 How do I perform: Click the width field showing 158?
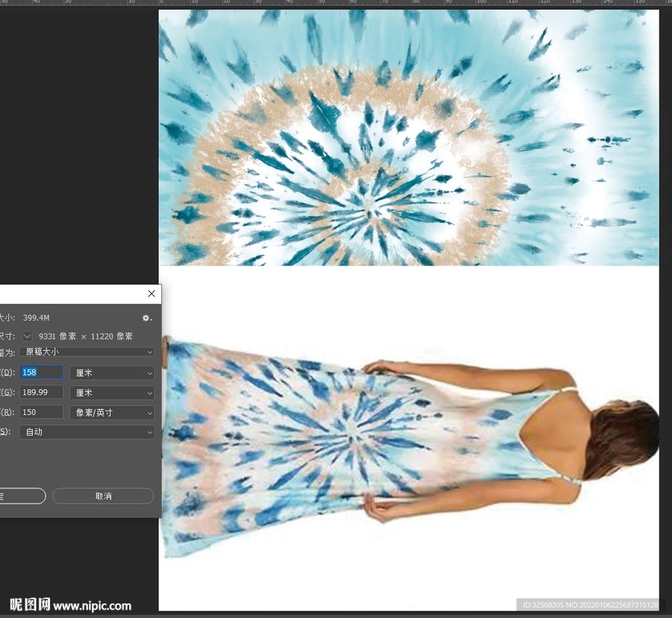coord(41,373)
